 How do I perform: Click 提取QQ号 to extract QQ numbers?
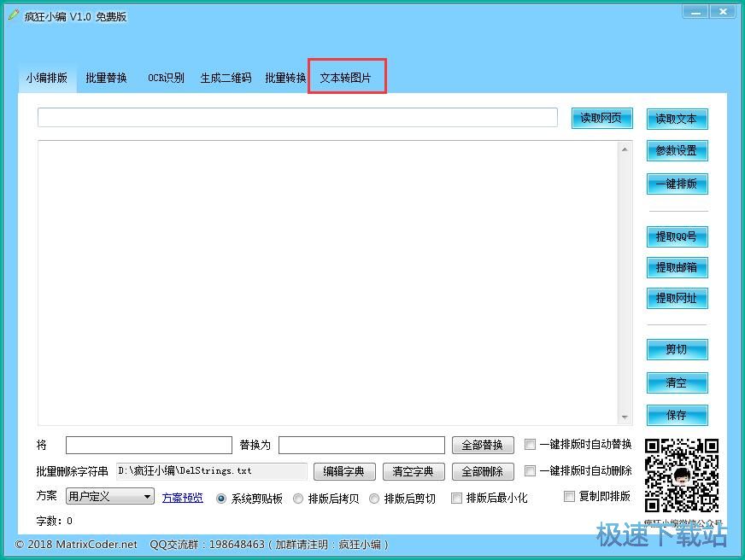[677, 236]
